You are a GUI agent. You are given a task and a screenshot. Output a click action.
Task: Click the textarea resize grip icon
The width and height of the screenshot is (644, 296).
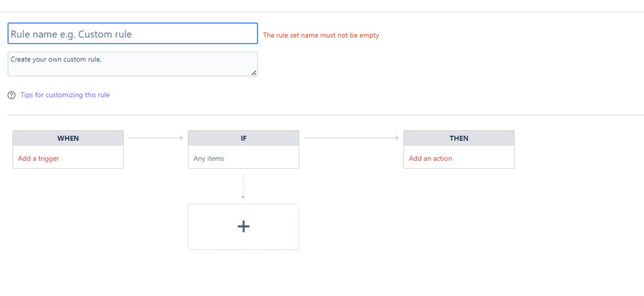point(254,73)
